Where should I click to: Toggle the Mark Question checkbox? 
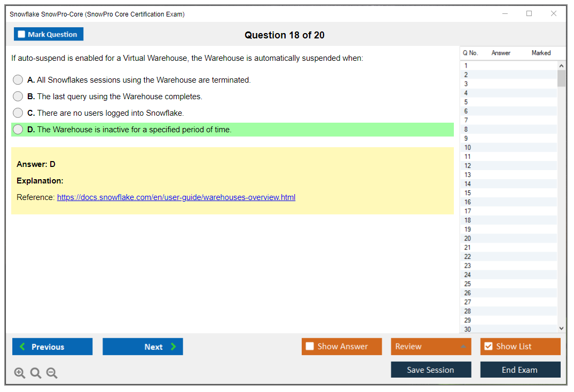pyautogui.click(x=22, y=35)
